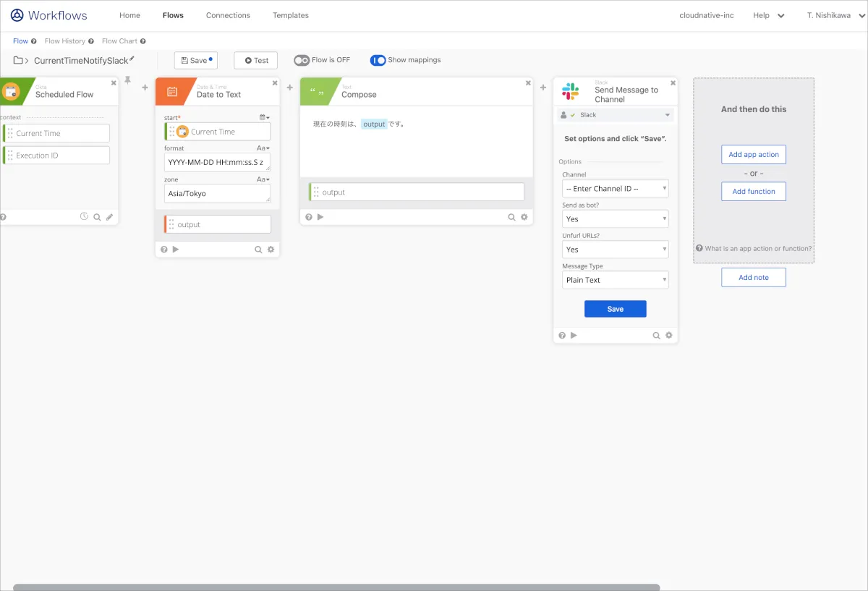
Task: Open the Connections tab
Action: coord(228,15)
